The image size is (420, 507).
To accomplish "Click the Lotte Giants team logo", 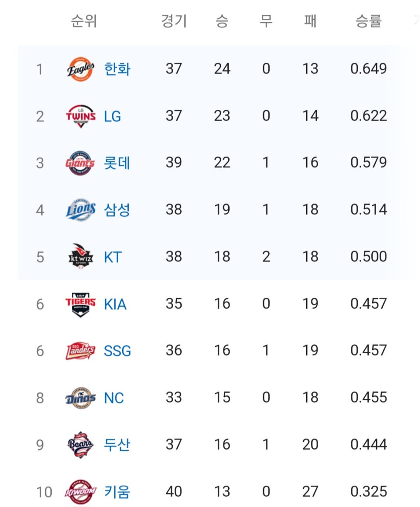I will coord(80,163).
